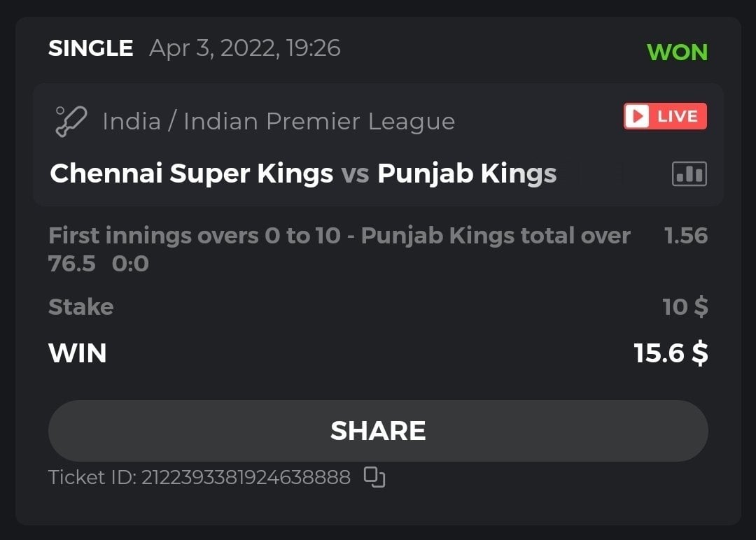Select Punjab Kings team name
The height and width of the screenshot is (540, 756).
(467, 173)
